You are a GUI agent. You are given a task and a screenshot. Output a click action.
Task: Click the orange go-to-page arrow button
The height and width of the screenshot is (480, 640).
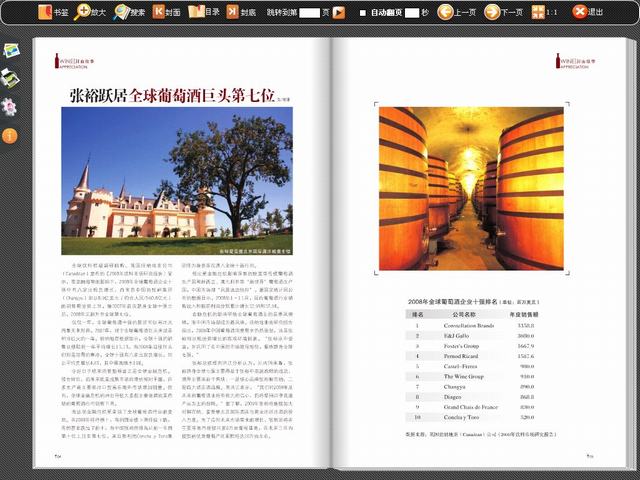click(339, 13)
